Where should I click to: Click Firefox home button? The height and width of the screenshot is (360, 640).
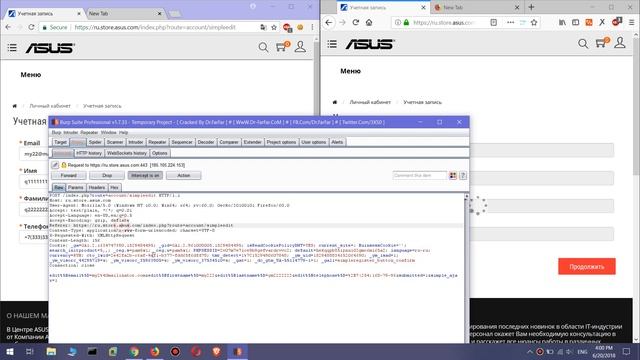click(x=369, y=22)
